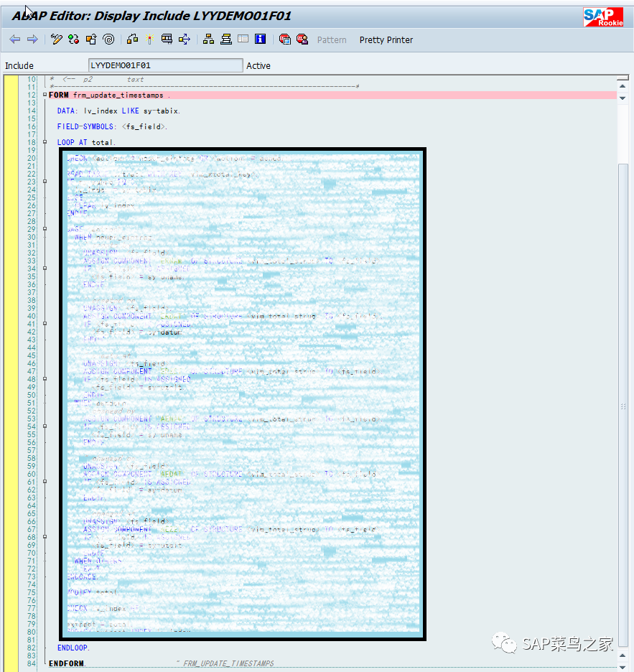Run the Pretty Printer
The width and height of the screenshot is (634, 672).
tap(386, 40)
